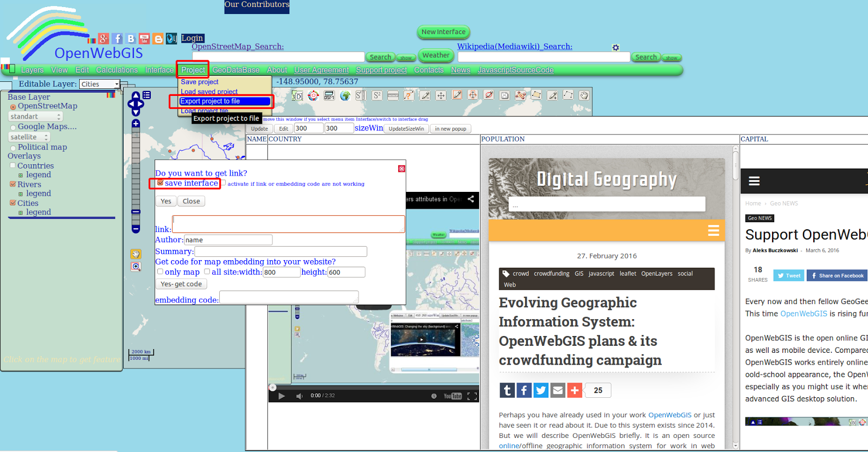Choose Export project to file
This screenshot has height=452, width=868.
pyautogui.click(x=225, y=101)
